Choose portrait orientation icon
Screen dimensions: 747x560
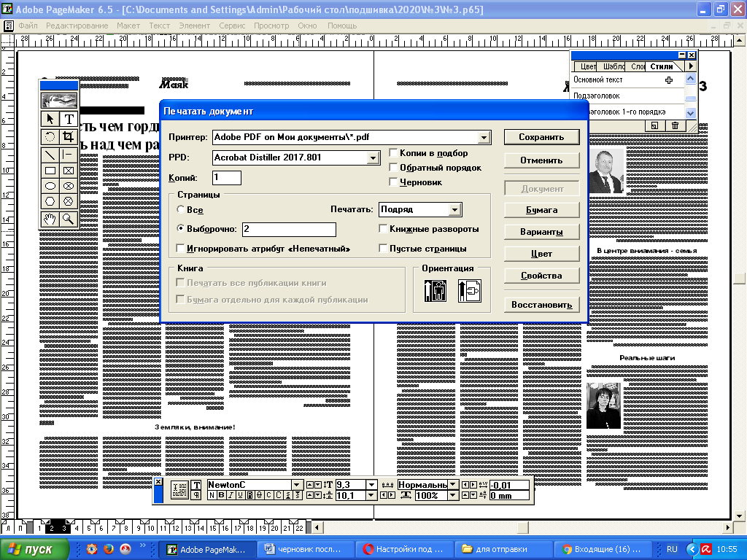[435, 290]
